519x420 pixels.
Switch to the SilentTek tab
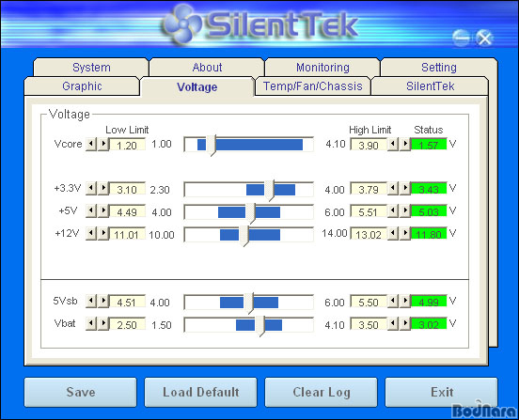point(430,86)
